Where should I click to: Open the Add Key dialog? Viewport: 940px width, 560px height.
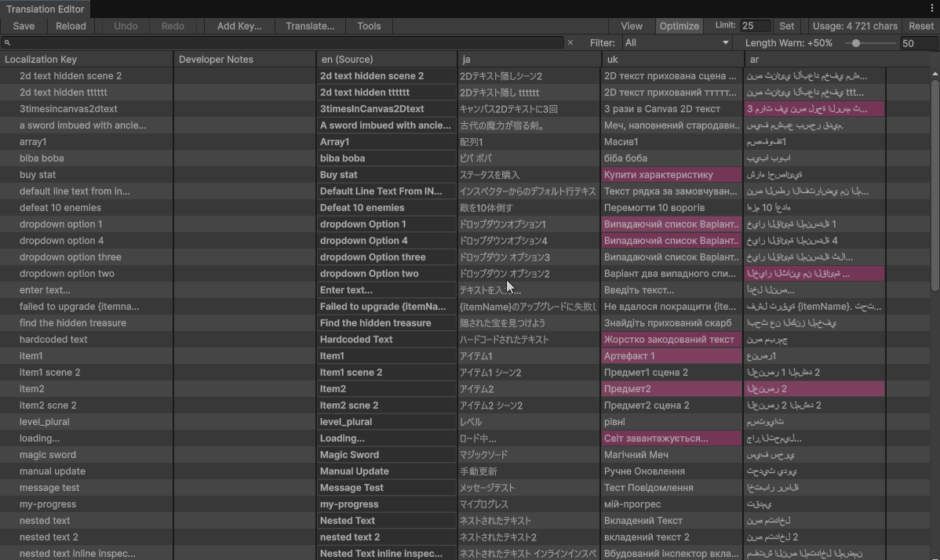(239, 25)
